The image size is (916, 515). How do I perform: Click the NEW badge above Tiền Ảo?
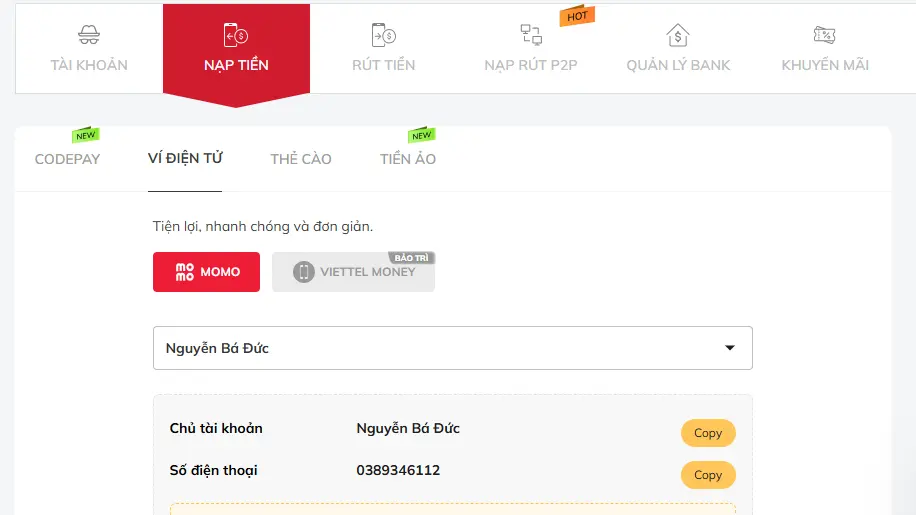click(421, 135)
